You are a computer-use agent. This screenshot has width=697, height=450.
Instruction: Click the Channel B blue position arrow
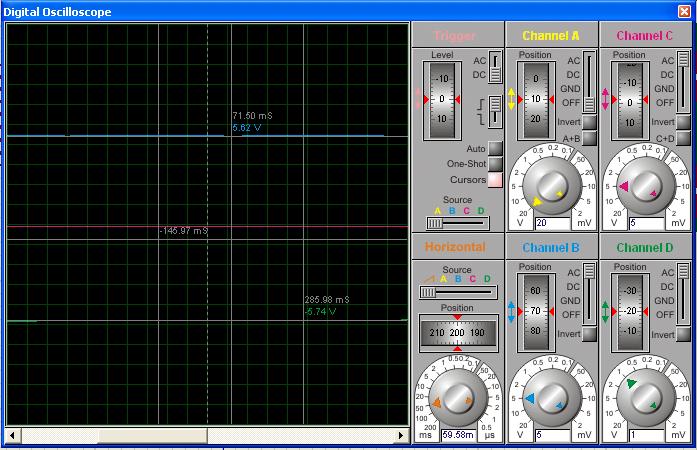(512, 311)
